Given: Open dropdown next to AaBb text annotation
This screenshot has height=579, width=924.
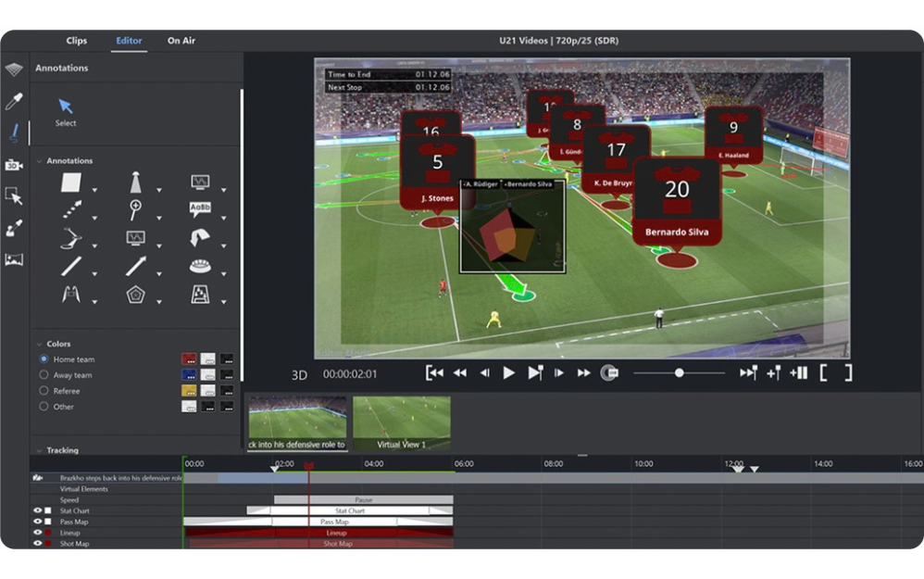Looking at the screenshot, I should coord(223,218).
